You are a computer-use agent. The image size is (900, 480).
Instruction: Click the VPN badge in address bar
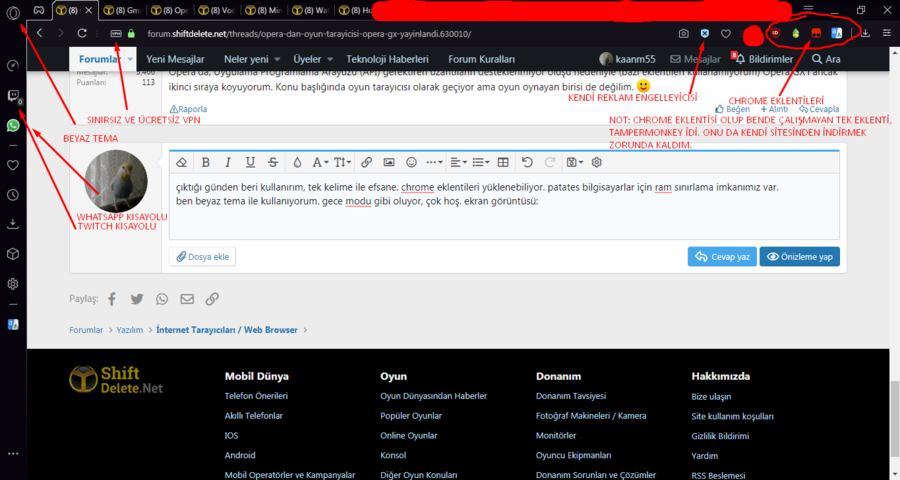[x=116, y=33]
